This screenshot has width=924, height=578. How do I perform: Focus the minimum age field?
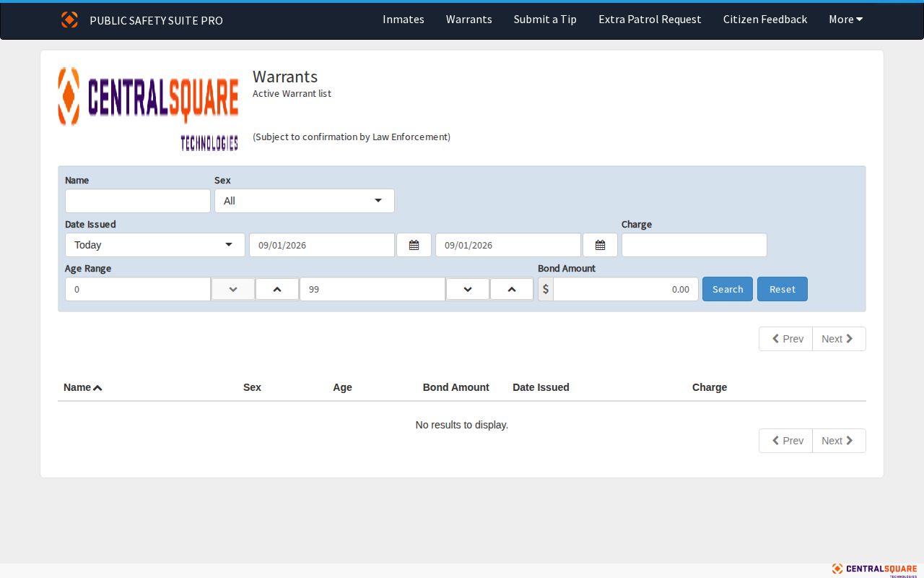[x=138, y=289]
